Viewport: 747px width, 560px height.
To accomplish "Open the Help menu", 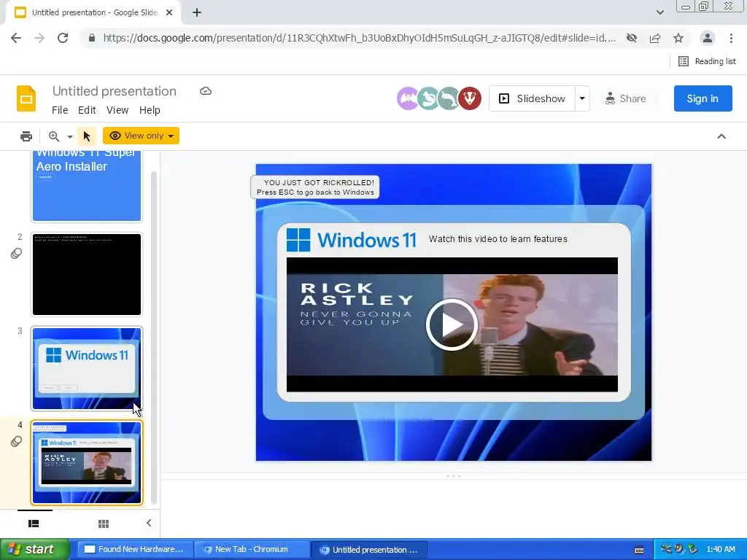I will point(150,110).
